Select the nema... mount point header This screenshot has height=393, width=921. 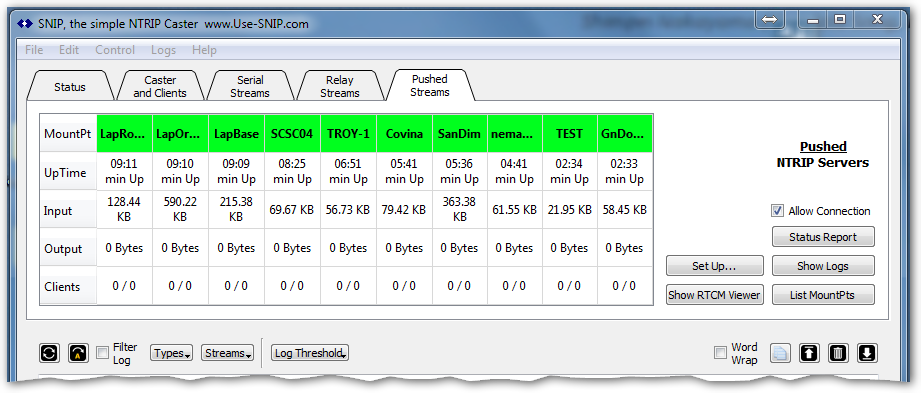515,134
